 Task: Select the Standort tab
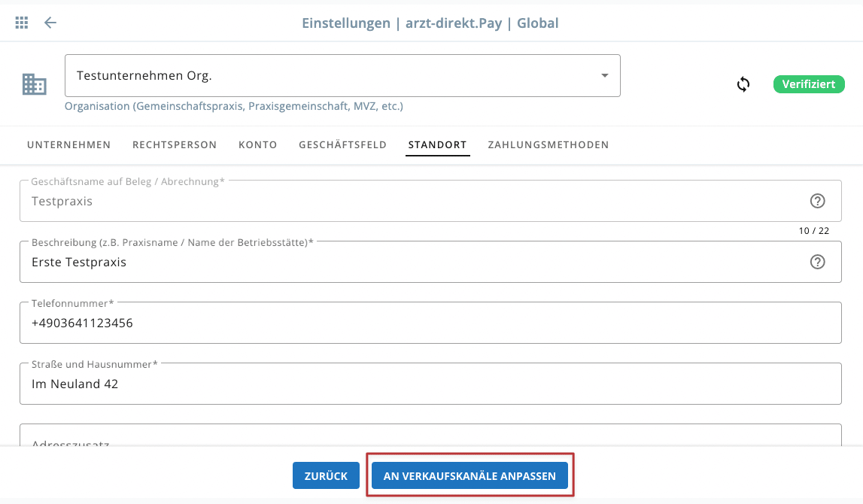click(x=437, y=144)
